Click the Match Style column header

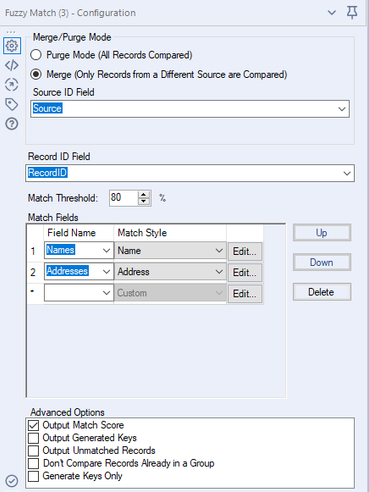170,233
